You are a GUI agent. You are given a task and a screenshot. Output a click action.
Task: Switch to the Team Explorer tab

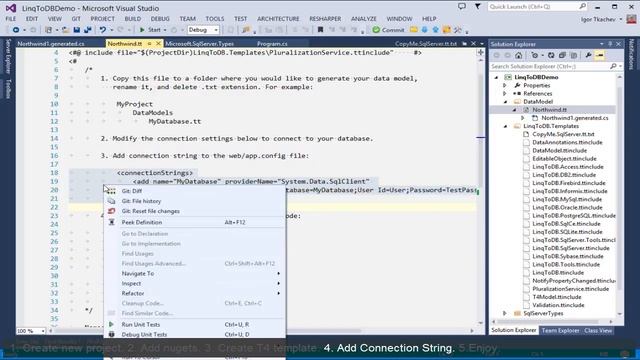click(560, 331)
